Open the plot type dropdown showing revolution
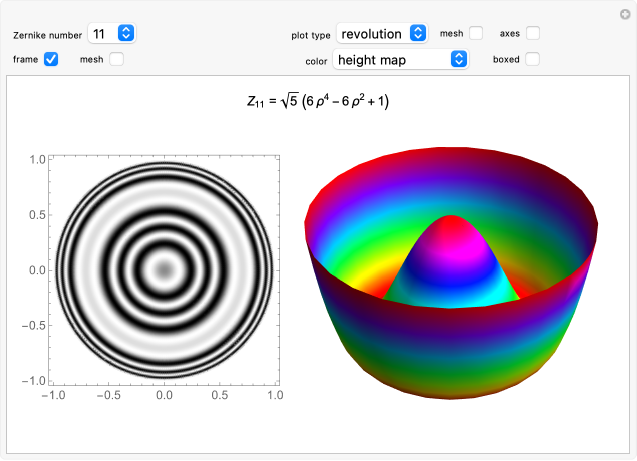637x461 pixels. click(x=382, y=34)
